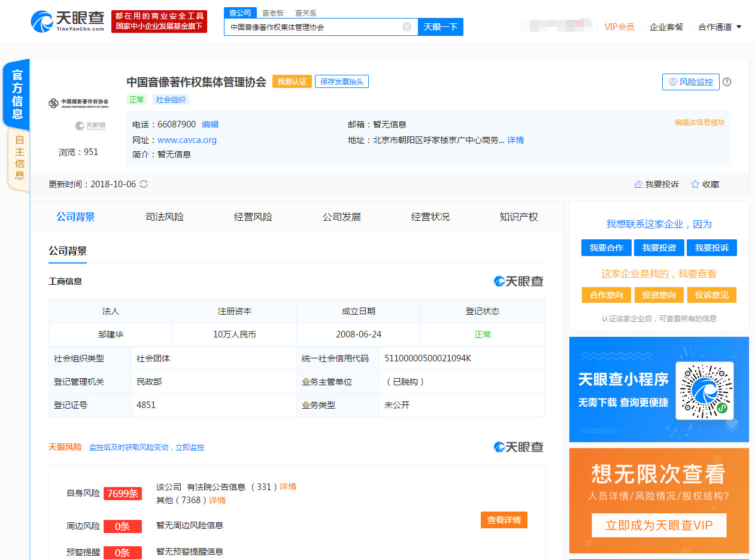This screenshot has width=755, height=560.
Task: Click the orange 合作意向 button
Action: pyautogui.click(x=607, y=295)
